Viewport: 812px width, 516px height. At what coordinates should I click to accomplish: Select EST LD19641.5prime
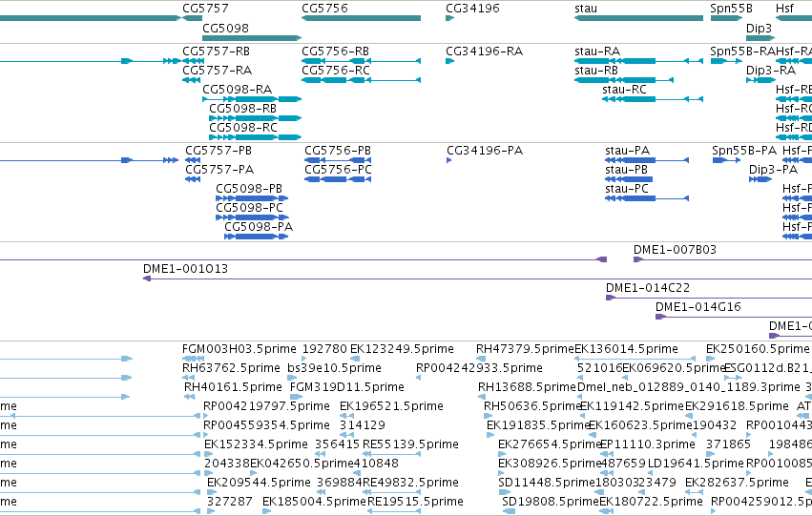click(x=696, y=464)
